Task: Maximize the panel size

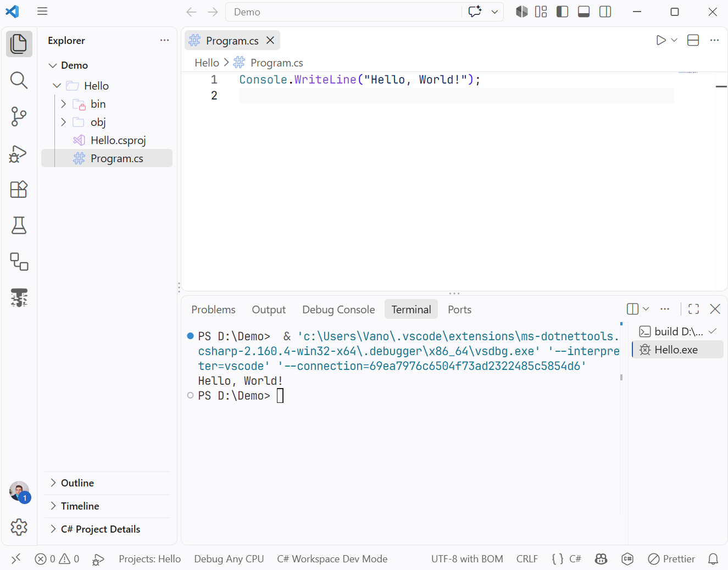Action: [x=693, y=309]
